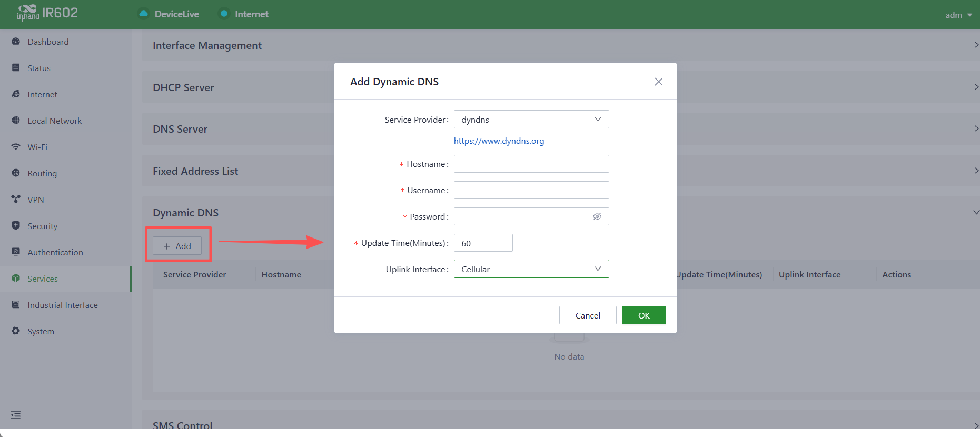Image resolution: width=980 pixels, height=437 pixels.
Task: Click the Password input field
Action: click(x=531, y=216)
